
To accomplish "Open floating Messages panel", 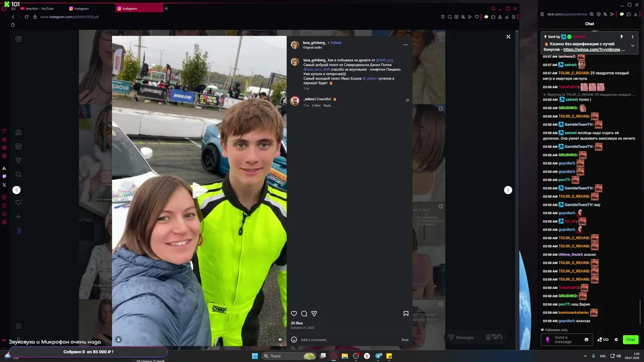I will (474, 337).
